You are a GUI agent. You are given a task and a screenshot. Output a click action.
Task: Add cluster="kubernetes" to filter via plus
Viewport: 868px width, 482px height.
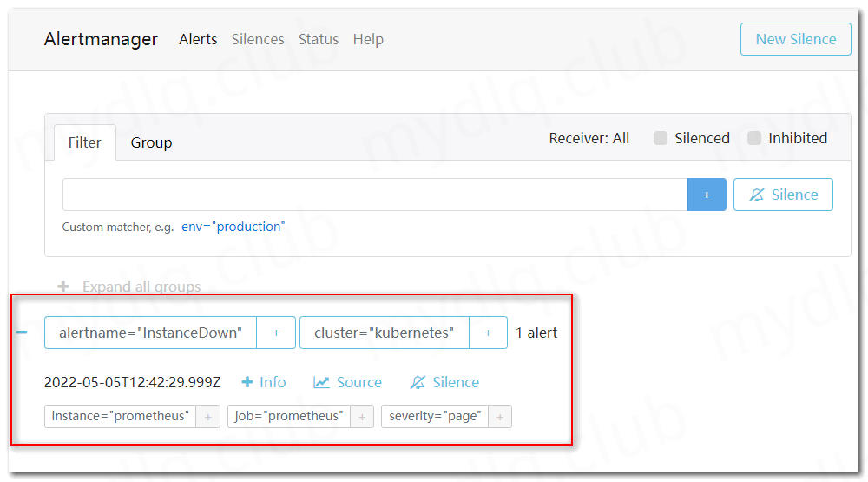click(488, 333)
